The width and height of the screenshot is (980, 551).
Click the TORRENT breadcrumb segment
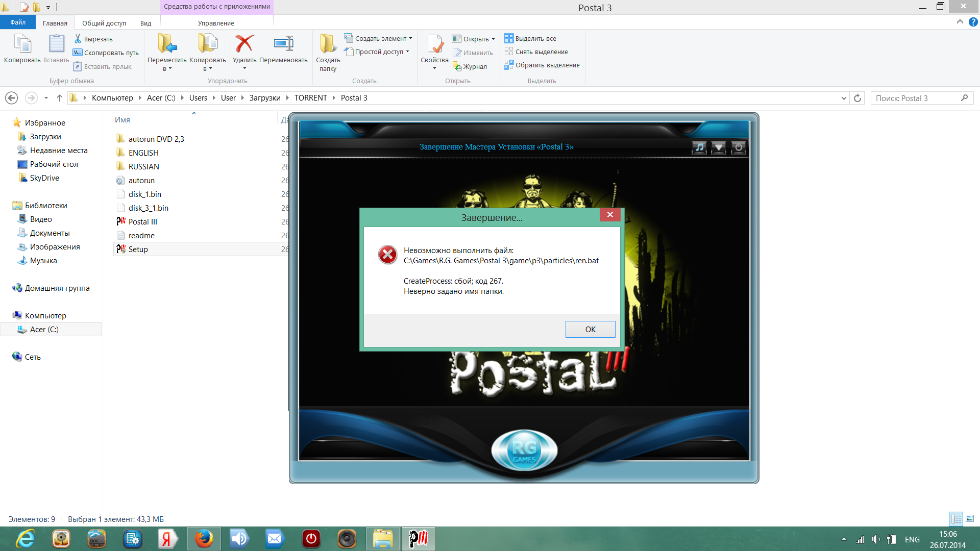pyautogui.click(x=310, y=98)
